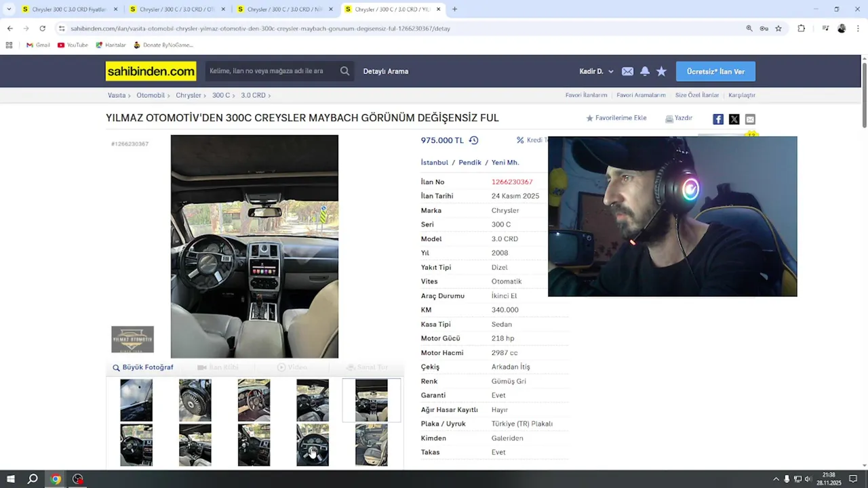Go back to previous page
868x488 pixels.
(9, 28)
